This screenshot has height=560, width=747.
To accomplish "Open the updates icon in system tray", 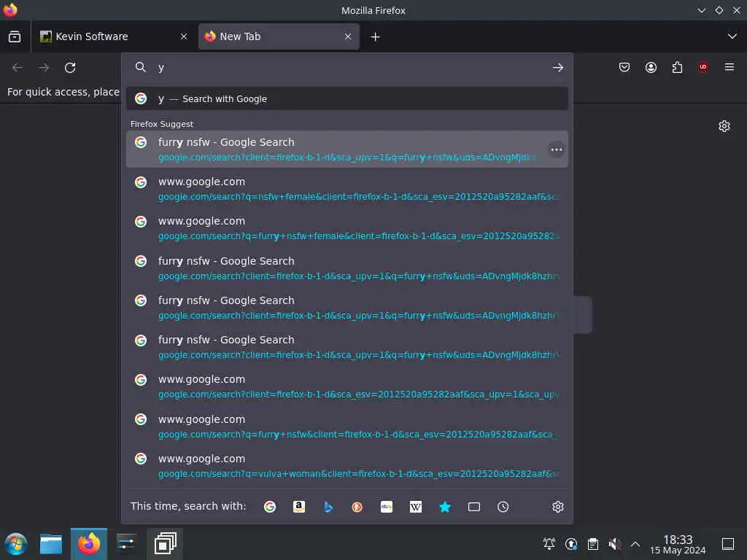I will [x=570, y=544].
